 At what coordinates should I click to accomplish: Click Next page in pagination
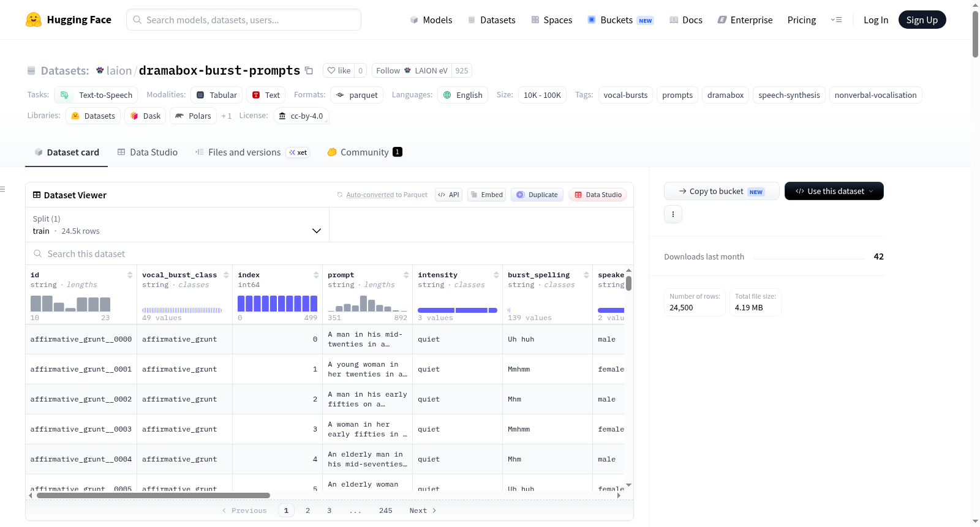tap(423, 510)
